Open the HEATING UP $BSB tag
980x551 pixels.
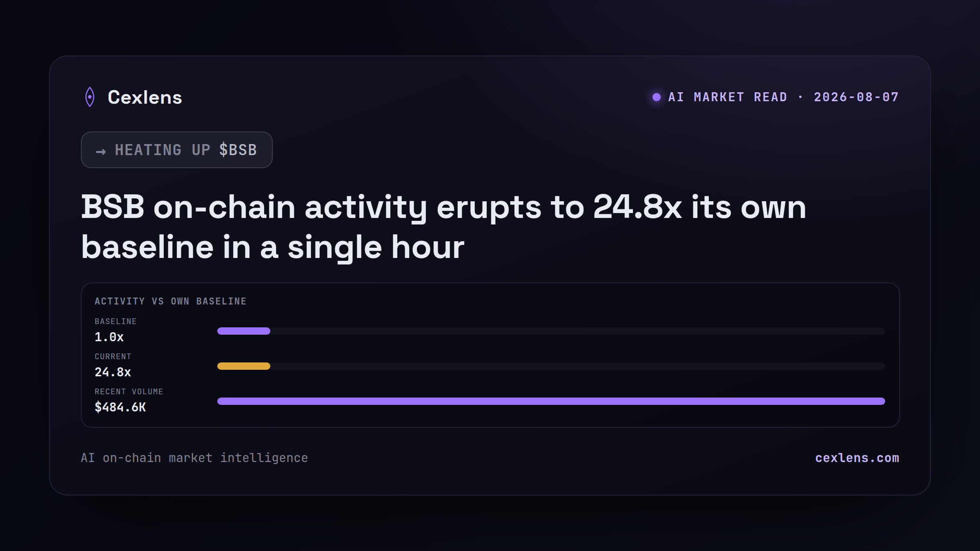(177, 150)
